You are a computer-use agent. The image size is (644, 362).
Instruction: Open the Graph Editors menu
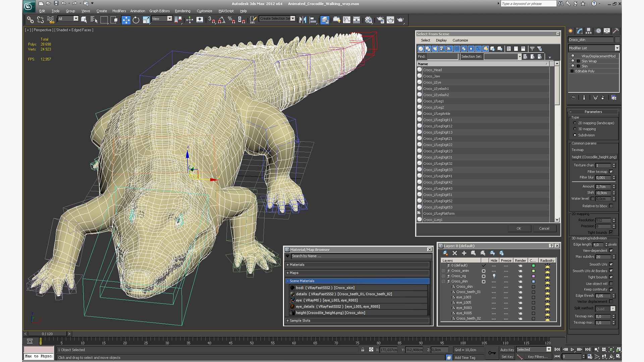pyautogui.click(x=159, y=11)
